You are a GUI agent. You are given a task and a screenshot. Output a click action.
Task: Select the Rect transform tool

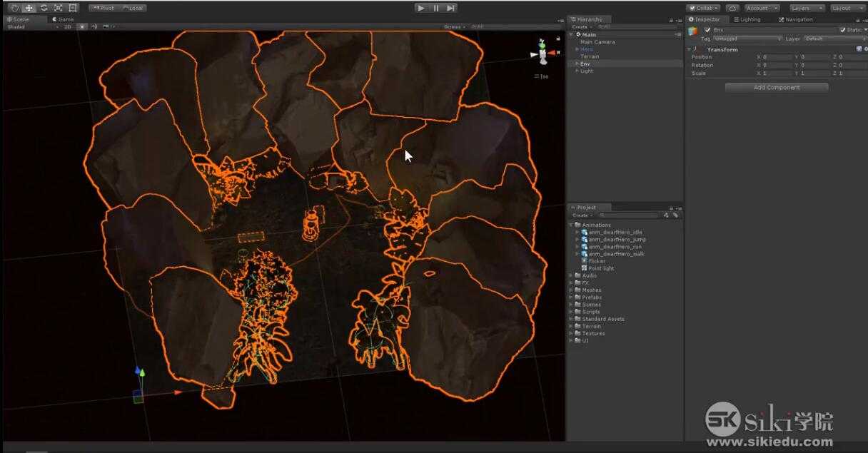(x=73, y=8)
